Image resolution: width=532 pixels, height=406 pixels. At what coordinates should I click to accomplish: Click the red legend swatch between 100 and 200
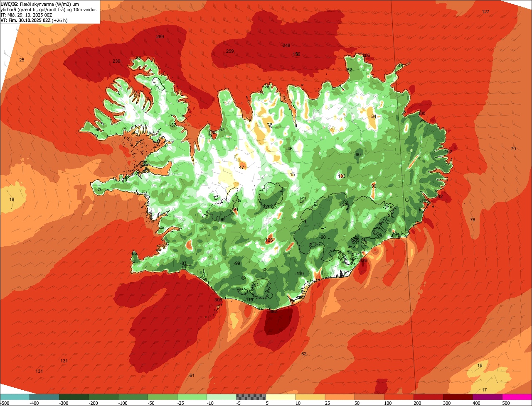[398, 397]
